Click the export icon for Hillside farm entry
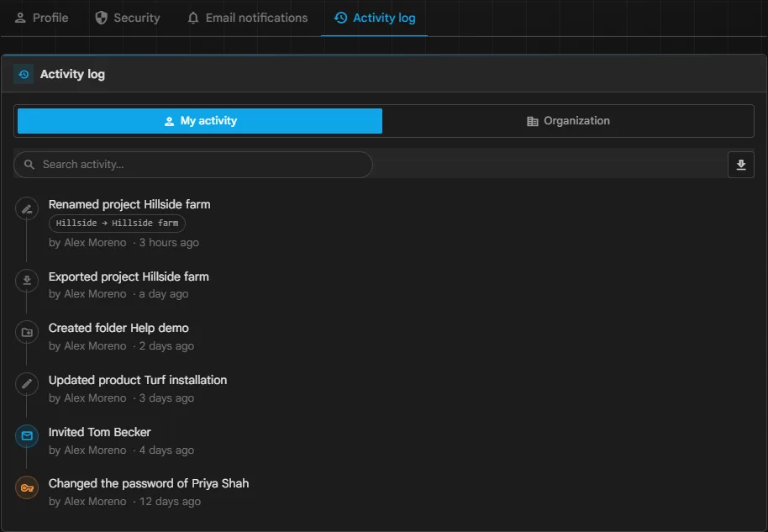Screen dimensions: 768x532 point(27,280)
